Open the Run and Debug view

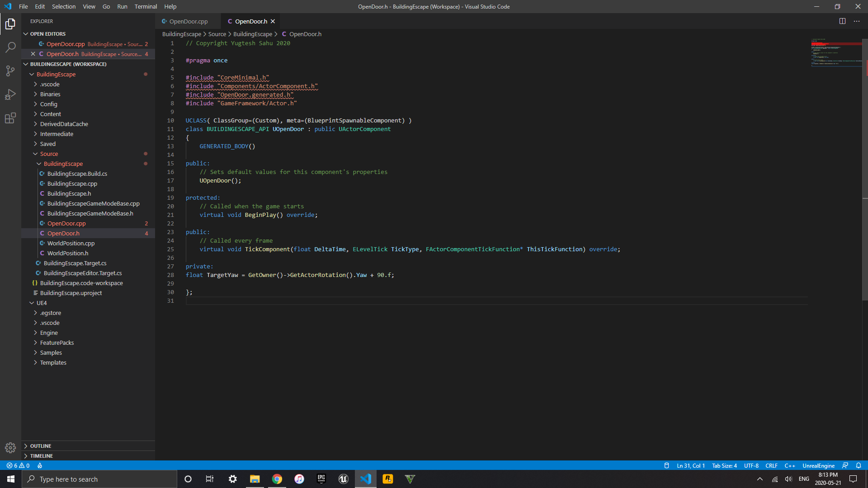(10, 94)
